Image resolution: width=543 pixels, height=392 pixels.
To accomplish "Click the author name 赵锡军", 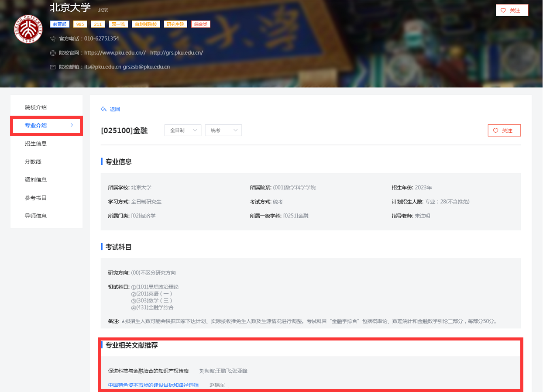I will pyautogui.click(x=217, y=385).
